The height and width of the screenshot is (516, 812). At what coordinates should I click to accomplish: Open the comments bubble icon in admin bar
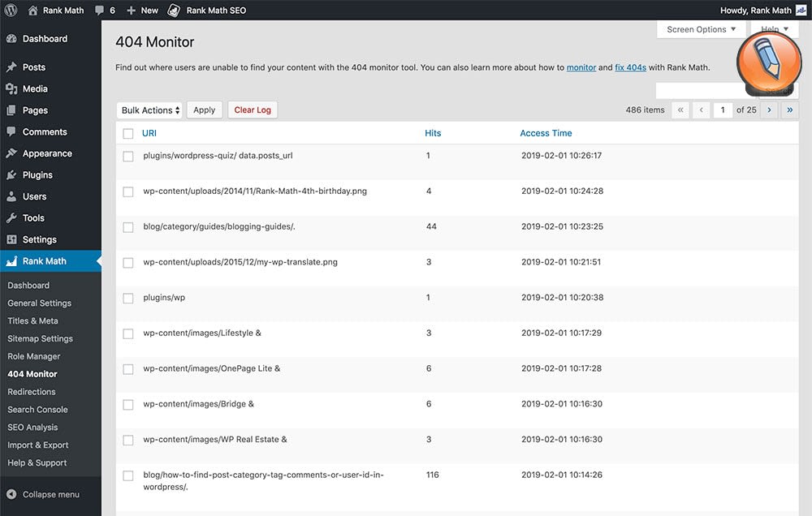point(99,10)
